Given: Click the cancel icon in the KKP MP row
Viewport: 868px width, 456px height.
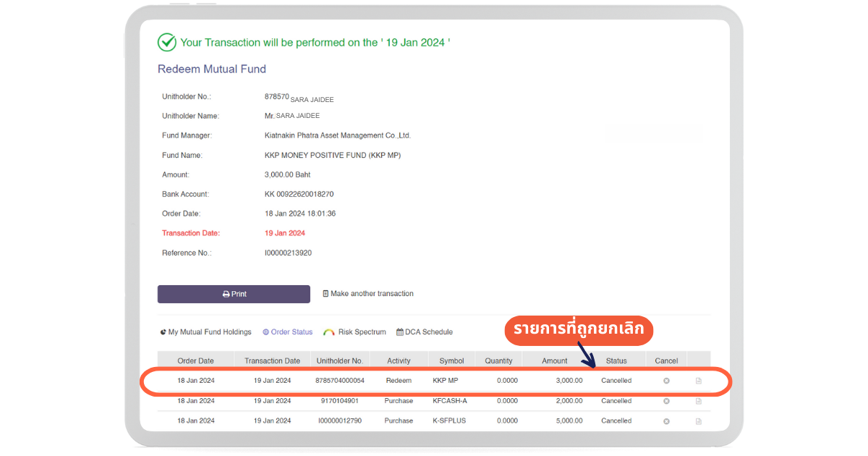Looking at the screenshot, I should coord(666,381).
